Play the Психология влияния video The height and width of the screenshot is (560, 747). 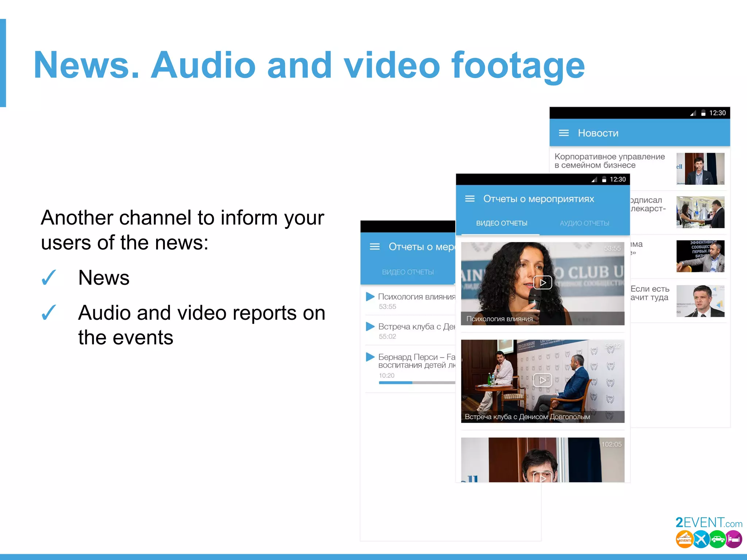click(543, 283)
